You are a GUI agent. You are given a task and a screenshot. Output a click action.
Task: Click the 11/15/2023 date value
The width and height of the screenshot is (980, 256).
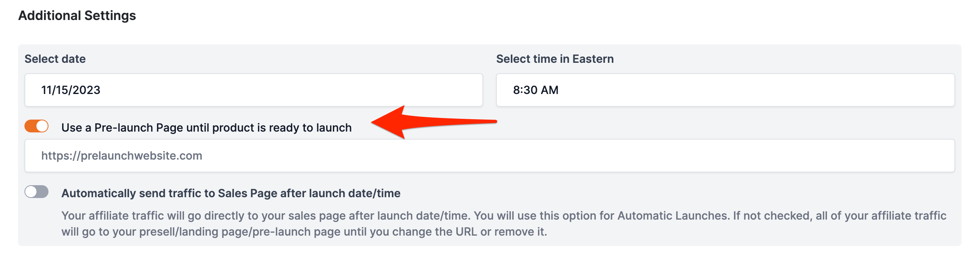[x=71, y=90]
